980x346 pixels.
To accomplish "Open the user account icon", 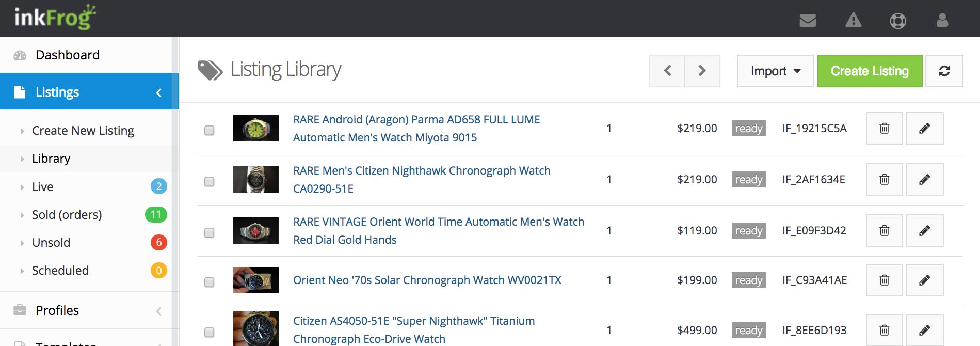I will [942, 21].
